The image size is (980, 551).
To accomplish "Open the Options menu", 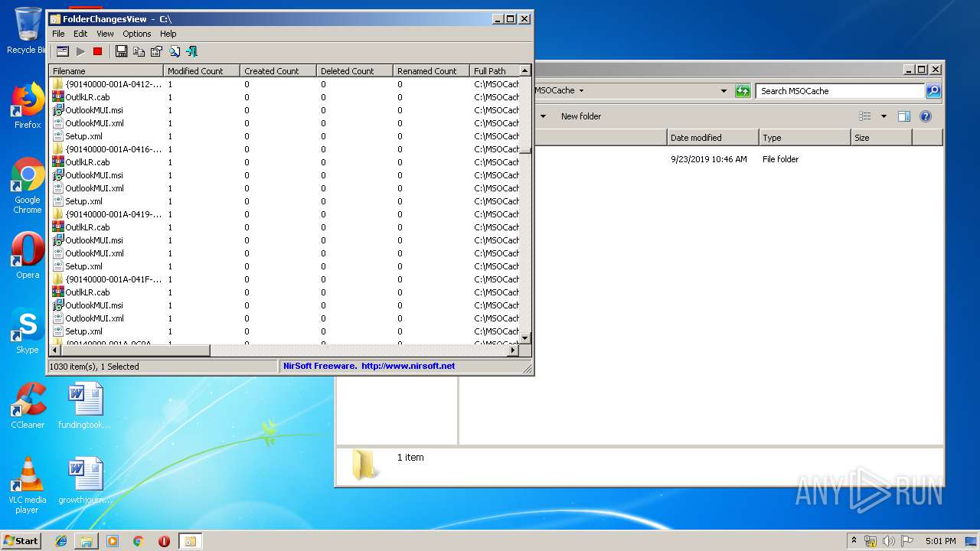I will click(x=137, y=34).
